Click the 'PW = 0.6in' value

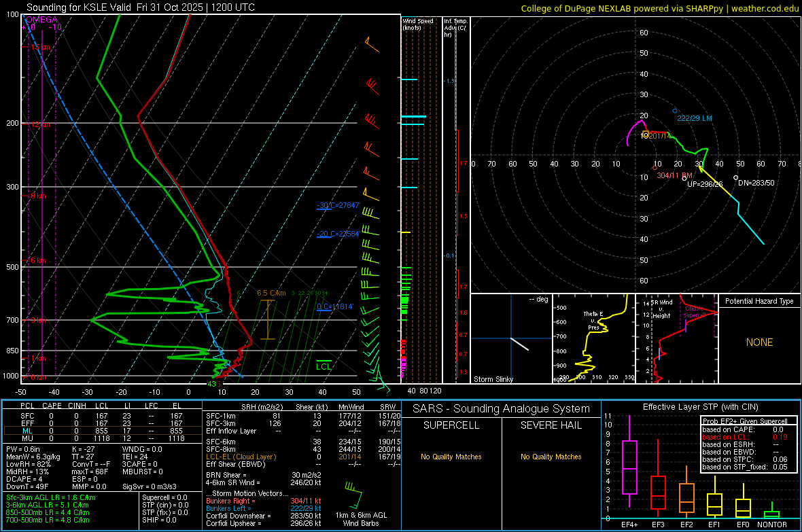point(23,449)
